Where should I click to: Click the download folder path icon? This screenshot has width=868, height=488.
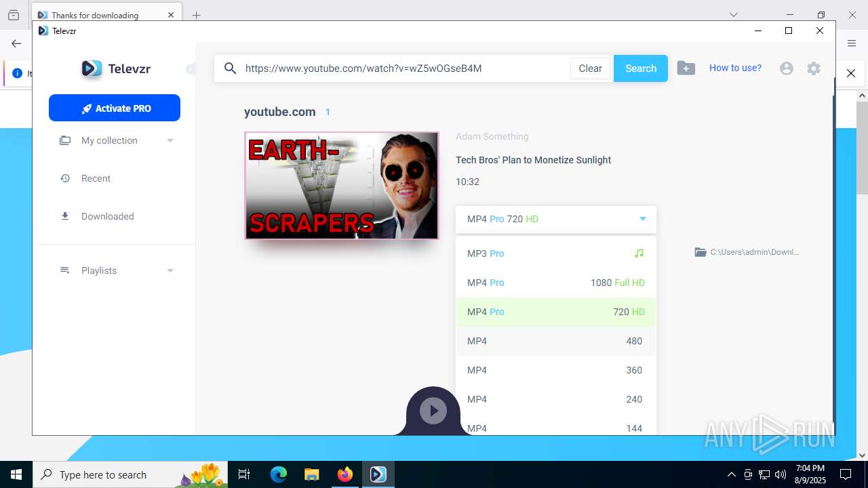701,252
